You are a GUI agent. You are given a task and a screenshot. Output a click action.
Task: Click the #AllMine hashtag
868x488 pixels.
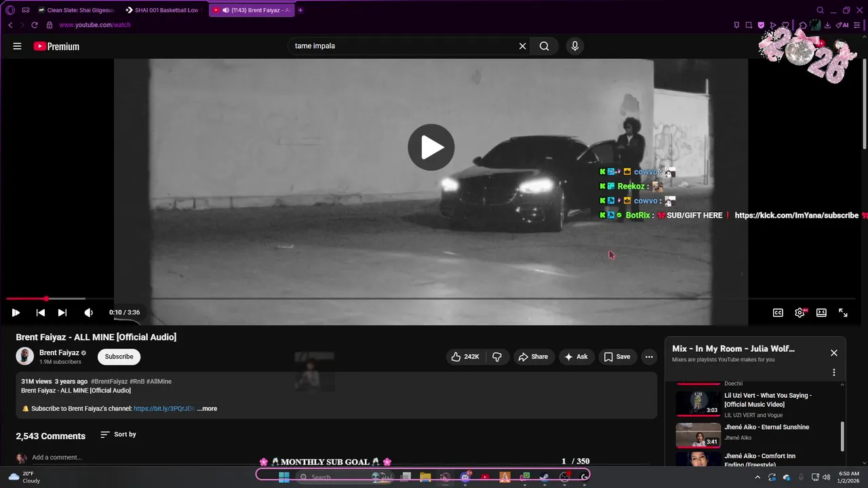159,382
